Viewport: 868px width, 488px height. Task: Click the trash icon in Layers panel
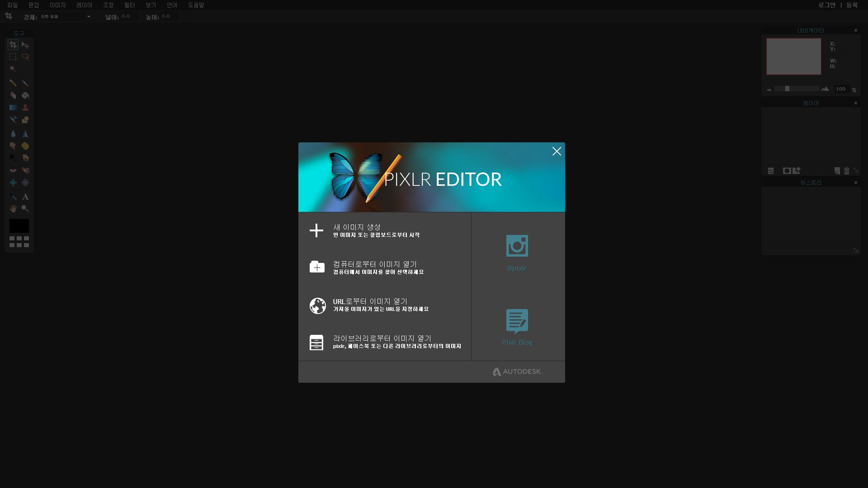coord(846,171)
